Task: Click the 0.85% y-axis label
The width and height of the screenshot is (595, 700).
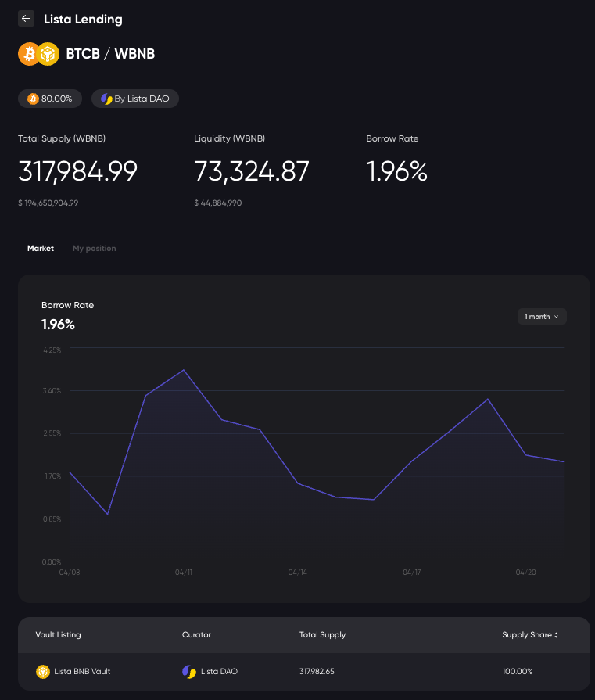Action: tap(52, 519)
